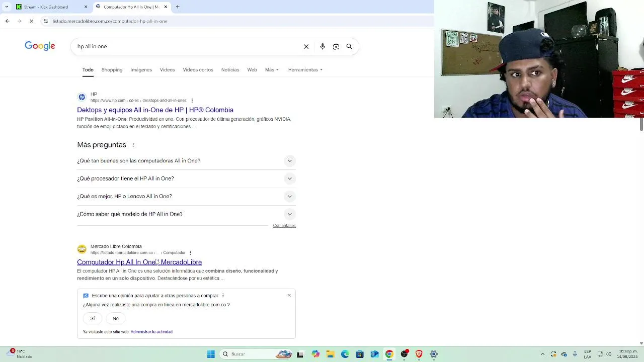Switch to Shopping results tab

(x=112, y=70)
